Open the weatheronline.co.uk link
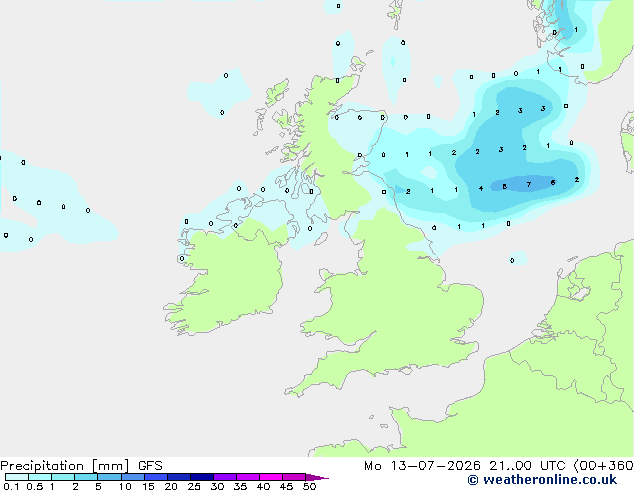This screenshot has width=634, height=490. click(x=542, y=480)
